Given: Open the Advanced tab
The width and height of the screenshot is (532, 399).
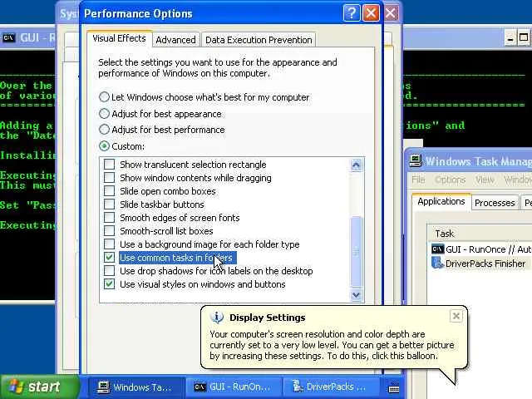Looking at the screenshot, I should (175, 40).
